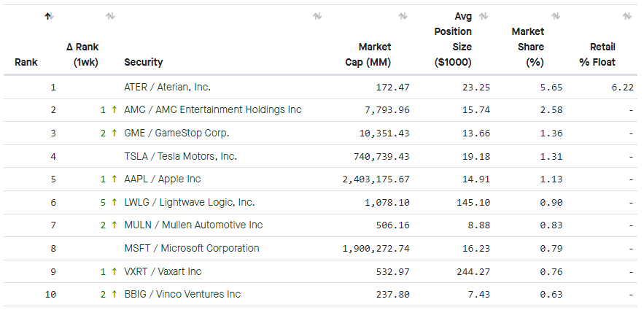Click sort icon above Market Cap column

(x=403, y=16)
